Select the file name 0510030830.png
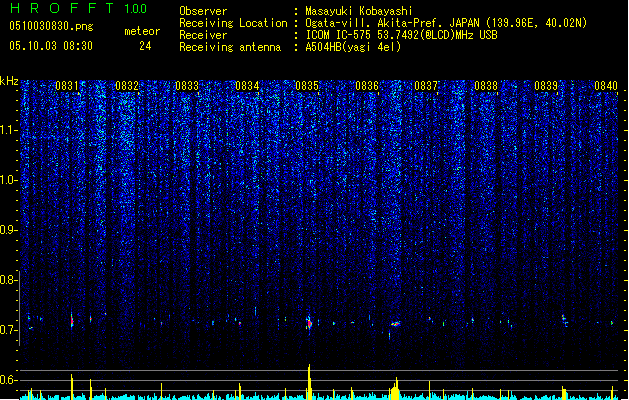This screenshot has height=400, width=629. 51,26
